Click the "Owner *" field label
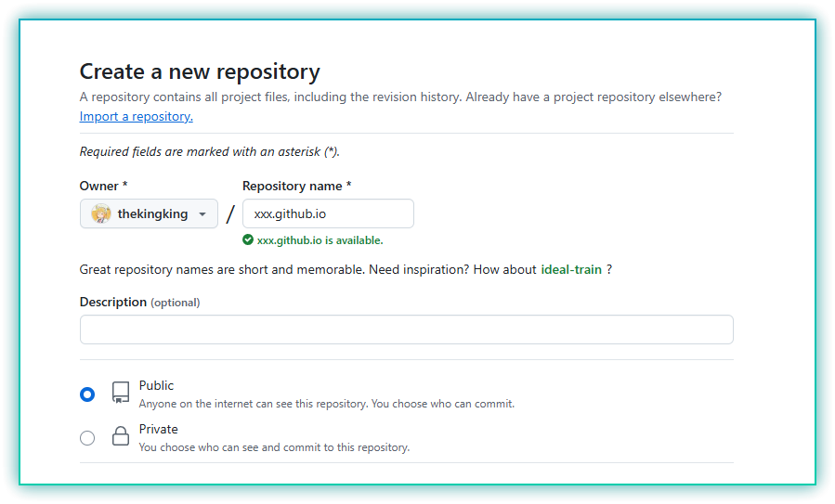The image size is (835, 504). click(104, 186)
